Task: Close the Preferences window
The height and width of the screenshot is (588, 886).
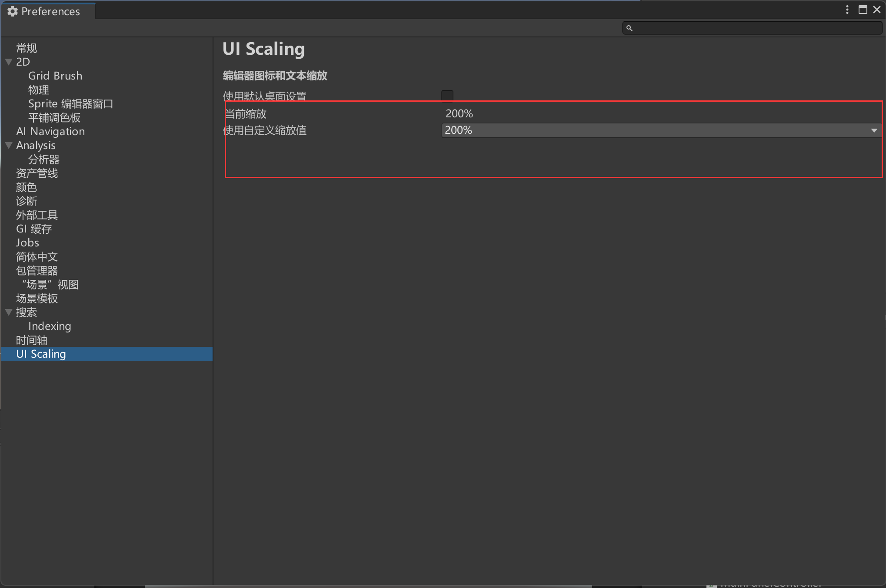Action: point(877,10)
